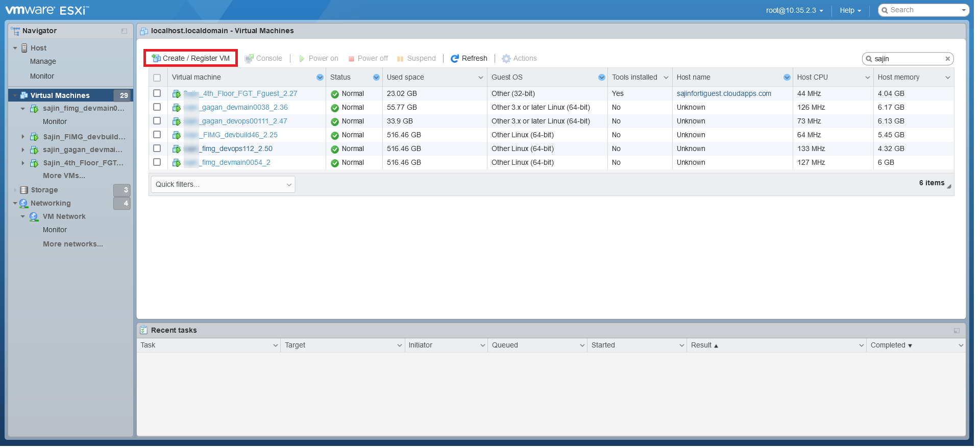Image resolution: width=980 pixels, height=448 pixels.
Task: Click the Refresh icon in toolbar
Action: (455, 59)
